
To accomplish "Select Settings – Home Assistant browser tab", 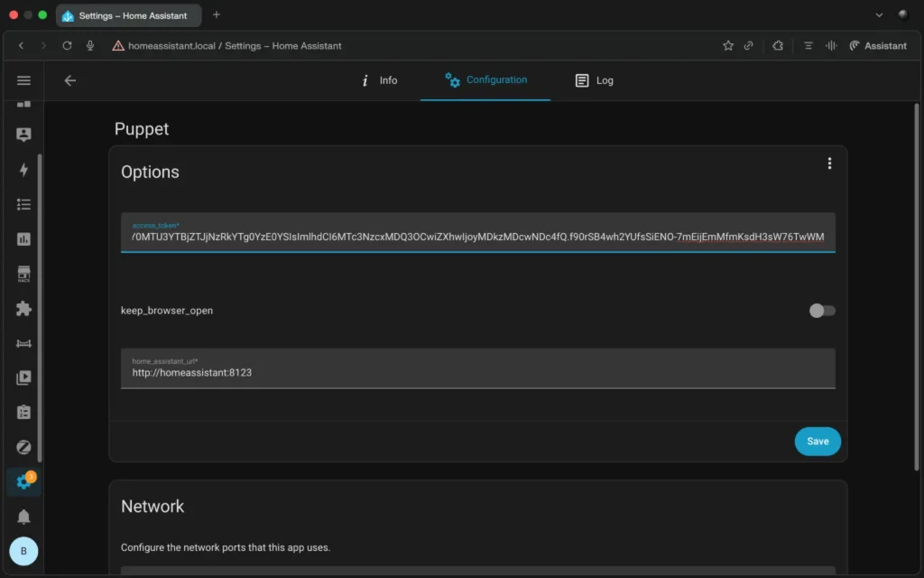I will click(128, 15).
